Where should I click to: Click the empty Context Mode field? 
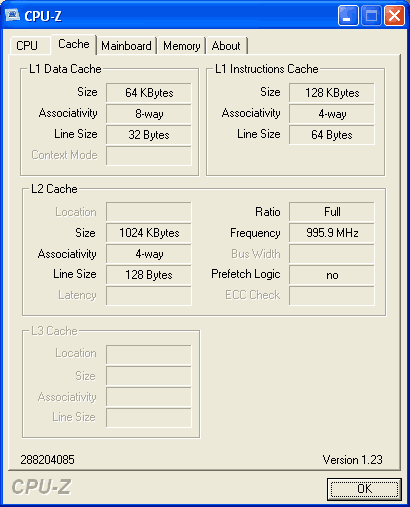click(149, 156)
